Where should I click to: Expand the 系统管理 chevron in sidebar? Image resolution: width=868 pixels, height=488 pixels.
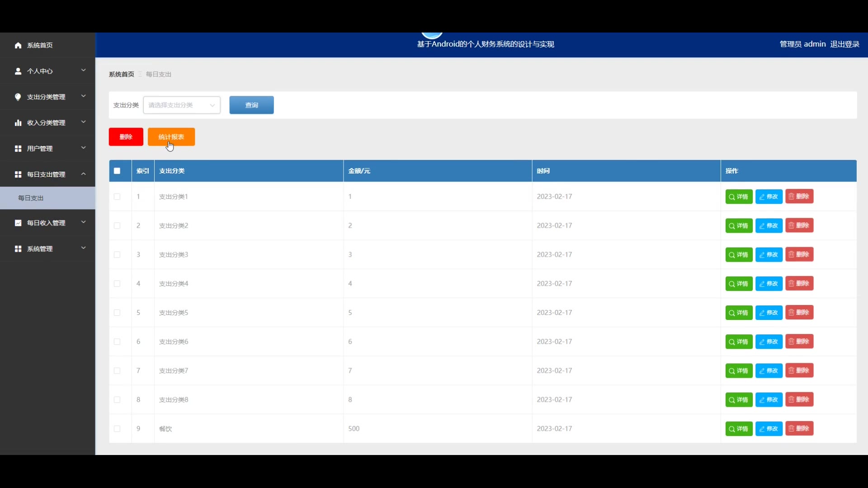click(84, 248)
